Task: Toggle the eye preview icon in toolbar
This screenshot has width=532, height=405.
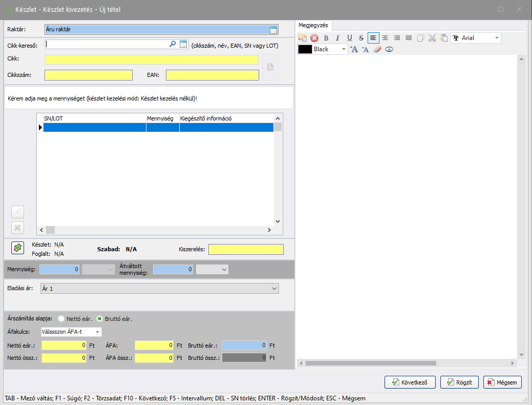Action: (x=389, y=50)
